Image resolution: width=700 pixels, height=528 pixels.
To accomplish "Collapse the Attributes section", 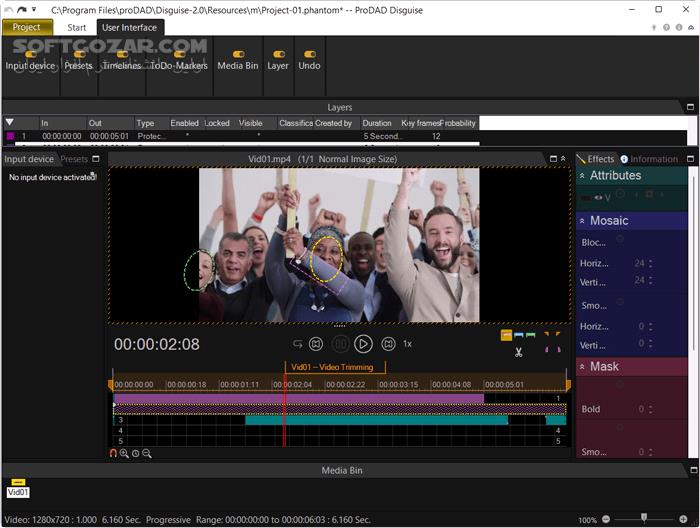I will pyautogui.click(x=582, y=176).
